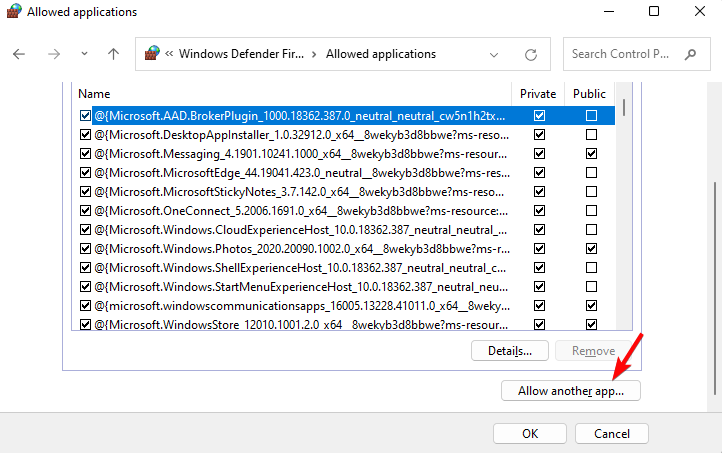This screenshot has width=722, height=453.
Task: Enable Public for Microsoft.AAD.BrokerPlugin
Action: coord(591,115)
